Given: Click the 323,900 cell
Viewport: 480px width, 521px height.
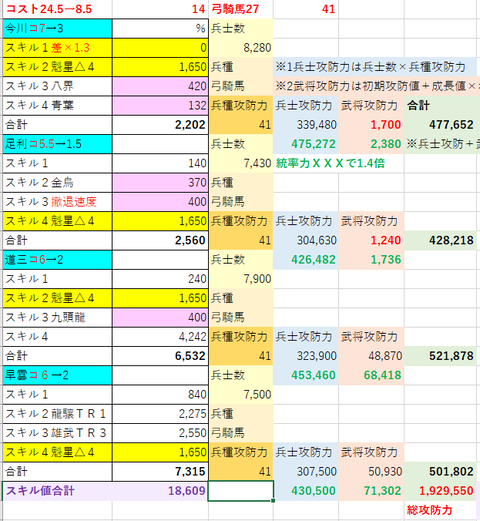Looking at the screenshot, I should point(306,356).
